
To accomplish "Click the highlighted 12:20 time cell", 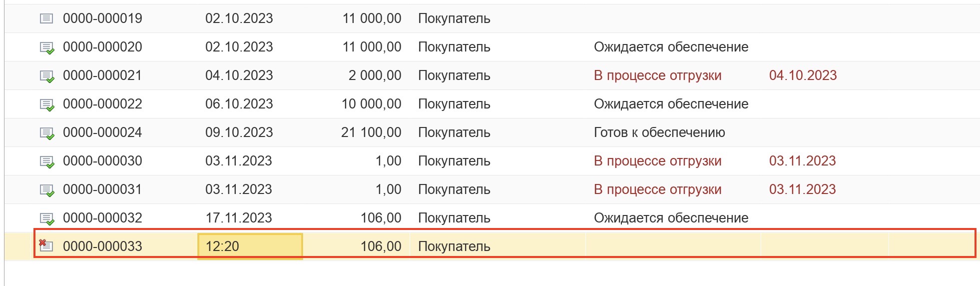I will click(250, 246).
